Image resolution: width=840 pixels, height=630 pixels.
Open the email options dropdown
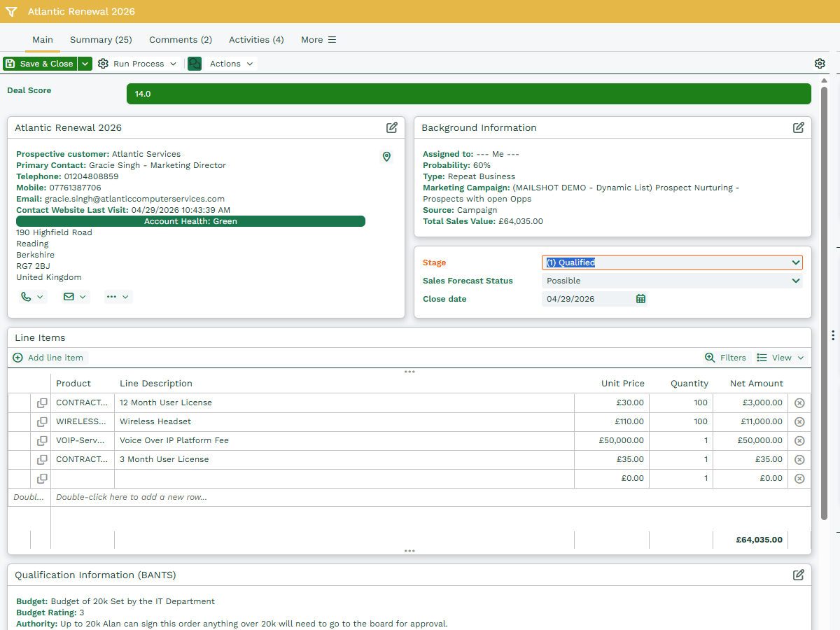76,297
